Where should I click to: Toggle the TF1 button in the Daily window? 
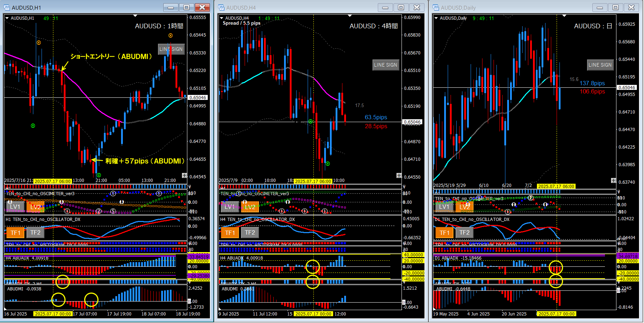coord(444,233)
